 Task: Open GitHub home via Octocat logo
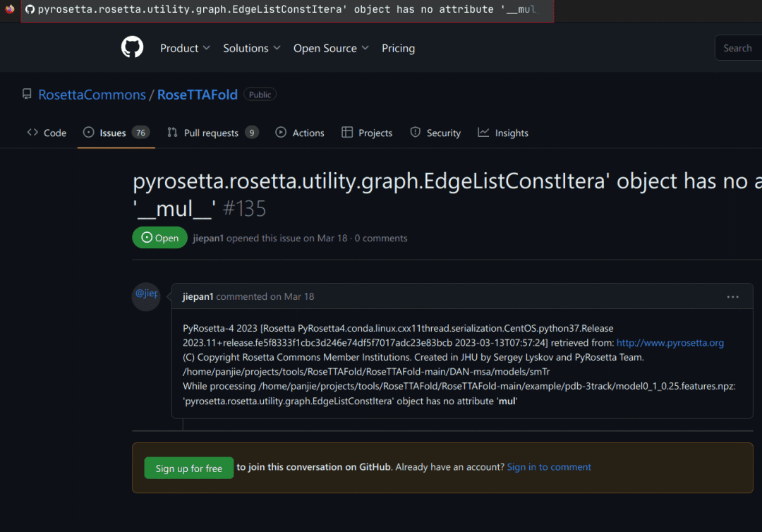[132, 47]
